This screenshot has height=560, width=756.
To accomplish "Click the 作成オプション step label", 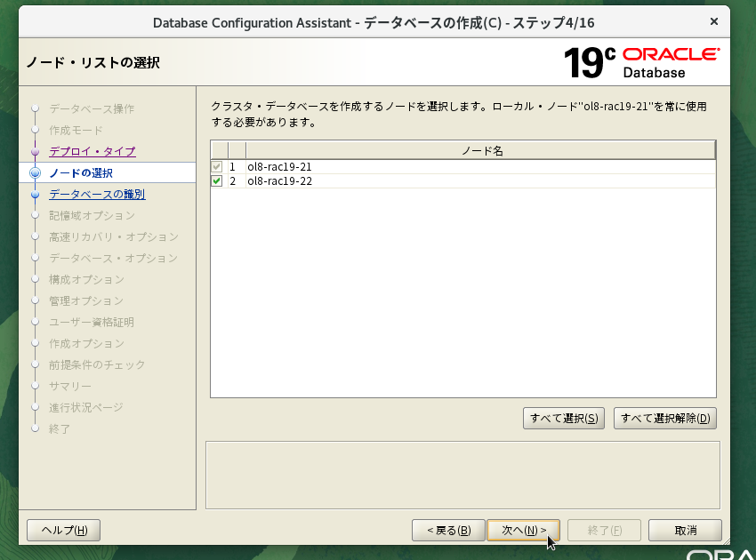I will [x=86, y=344].
